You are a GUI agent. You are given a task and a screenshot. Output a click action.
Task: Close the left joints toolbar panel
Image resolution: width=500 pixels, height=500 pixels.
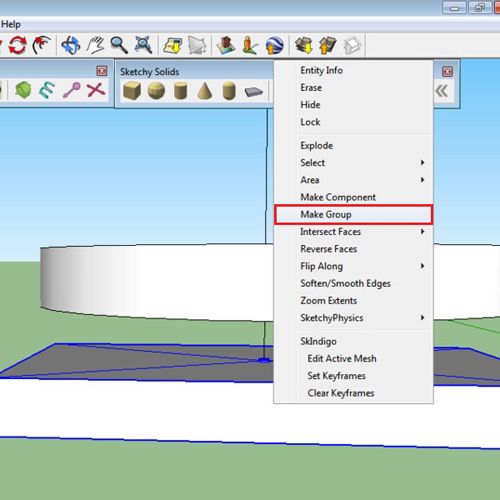pos(102,71)
